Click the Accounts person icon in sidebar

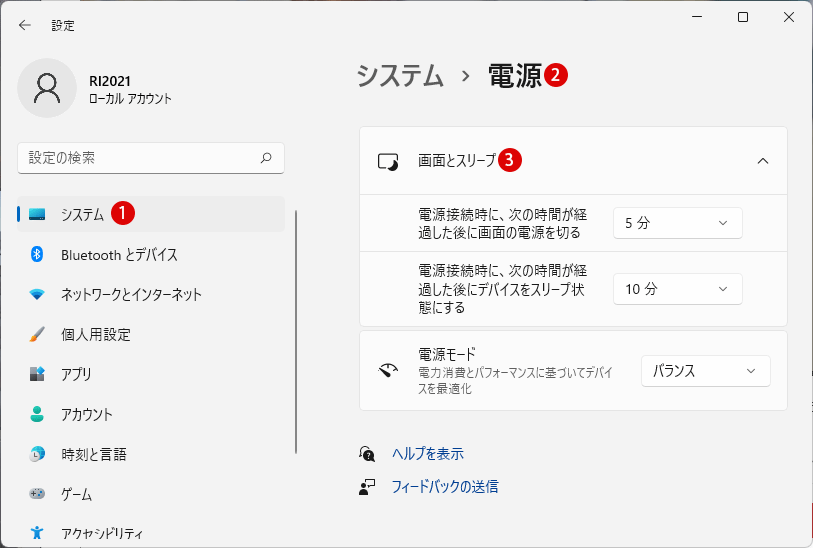pyautogui.click(x=37, y=414)
